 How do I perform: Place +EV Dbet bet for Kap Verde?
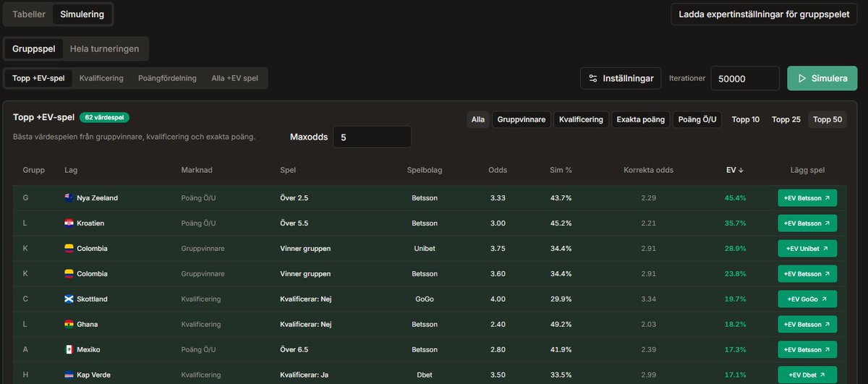coord(807,375)
